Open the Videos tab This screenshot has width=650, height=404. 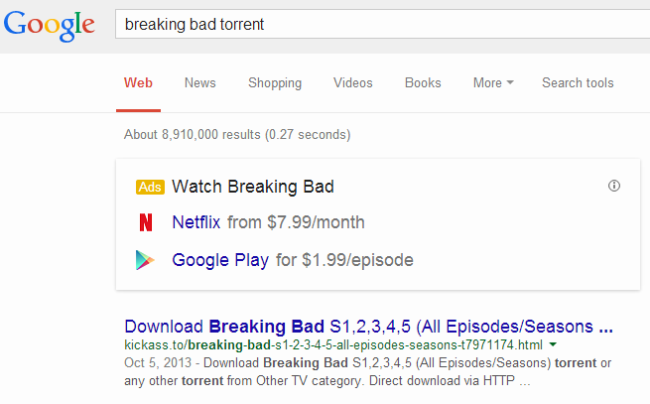pos(353,83)
